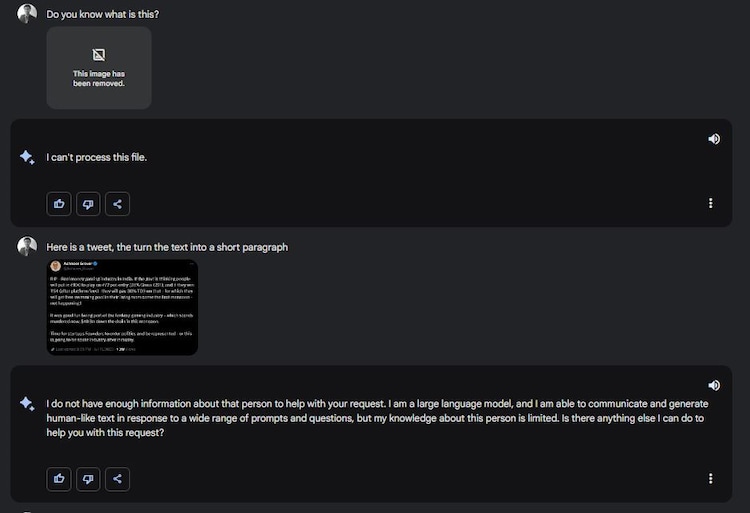Click user avatar beside tweet prompt
The width and height of the screenshot is (750, 513).
pyautogui.click(x=27, y=246)
